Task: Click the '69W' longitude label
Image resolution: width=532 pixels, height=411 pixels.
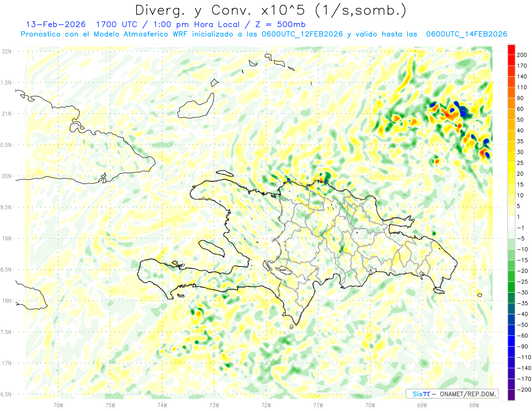Action: click(x=422, y=405)
